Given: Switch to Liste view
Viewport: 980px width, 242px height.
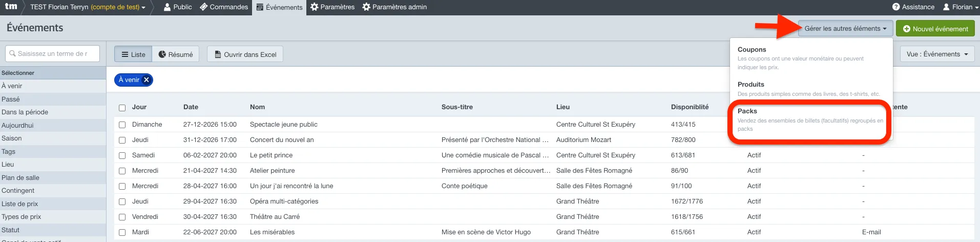Looking at the screenshot, I should 133,54.
